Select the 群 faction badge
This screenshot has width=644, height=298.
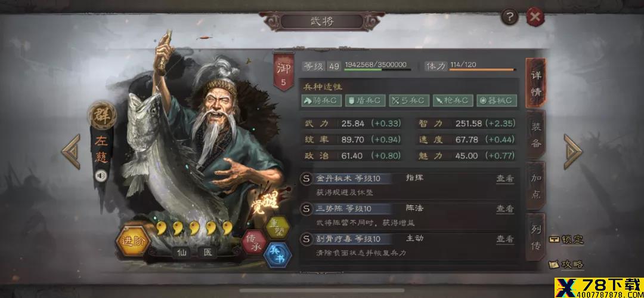(x=102, y=115)
